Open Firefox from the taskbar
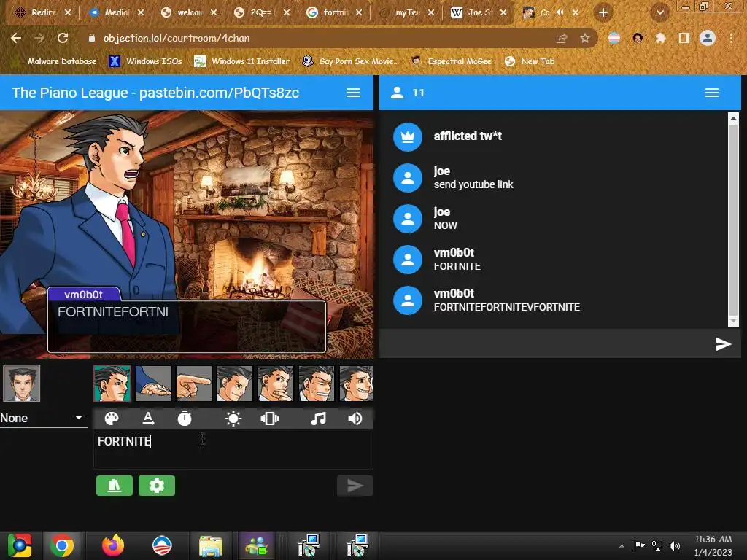Image resolution: width=747 pixels, height=560 pixels. click(x=113, y=545)
